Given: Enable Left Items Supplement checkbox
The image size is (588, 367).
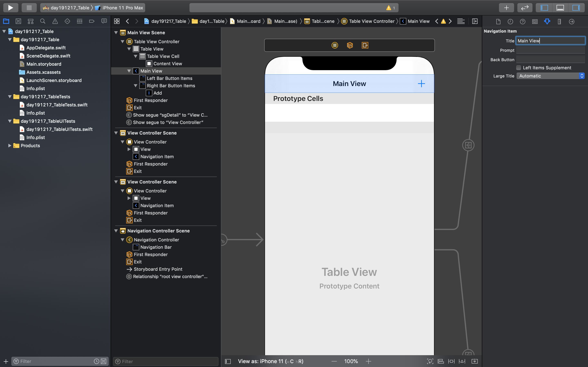Looking at the screenshot, I should pos(519,68).
